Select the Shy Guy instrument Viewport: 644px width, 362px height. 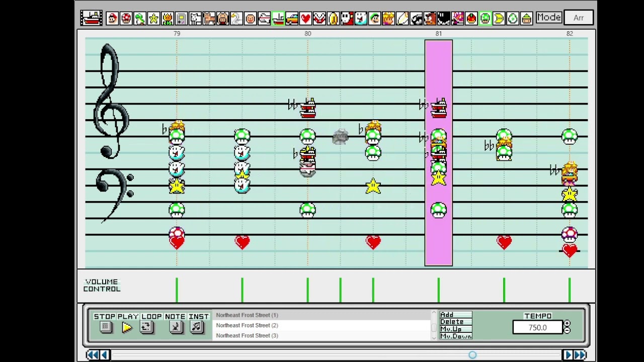click(x=347, y=18)
